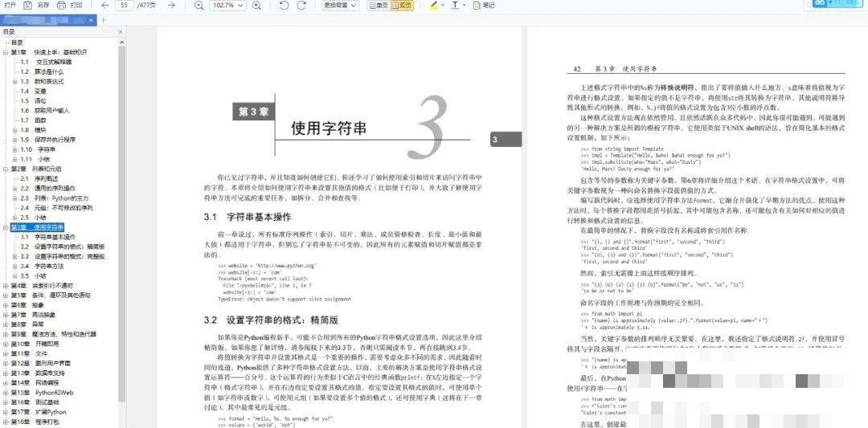Open section 1.1 交互式解释器
The image size is (868, 428).
(x=46, y=62)
